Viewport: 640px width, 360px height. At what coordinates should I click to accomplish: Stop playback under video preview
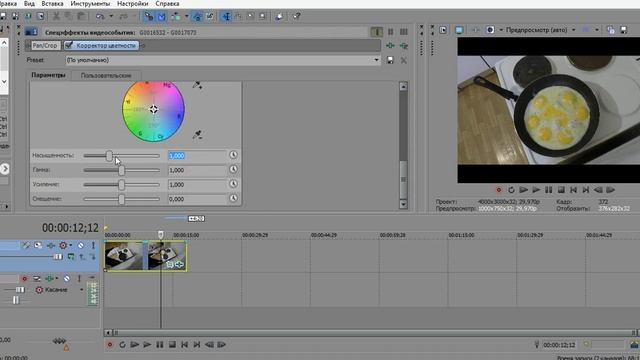pos(561,190)
